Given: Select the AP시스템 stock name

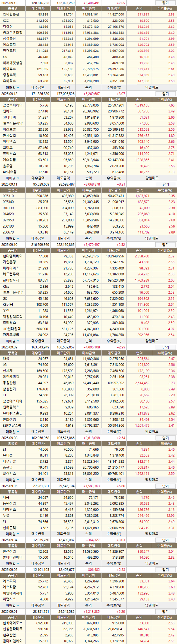Looking at the screenshot, I should 10,172.
